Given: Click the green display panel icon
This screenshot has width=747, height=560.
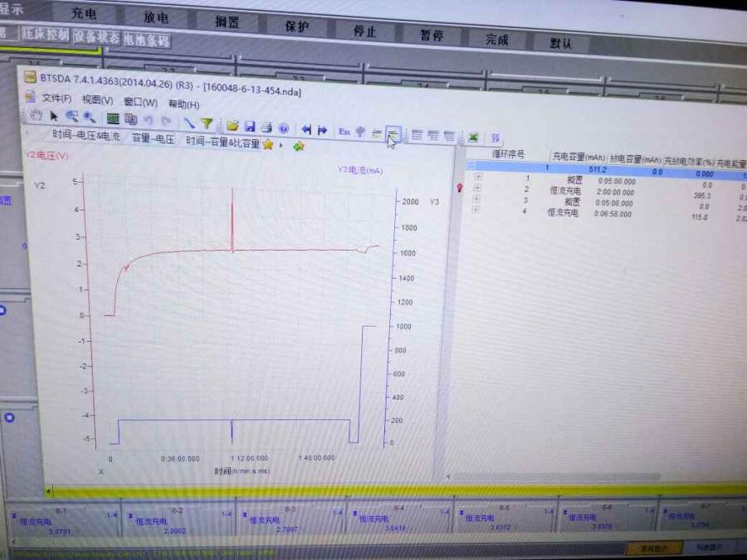Looking at the screenshot, I should (113, 118).
